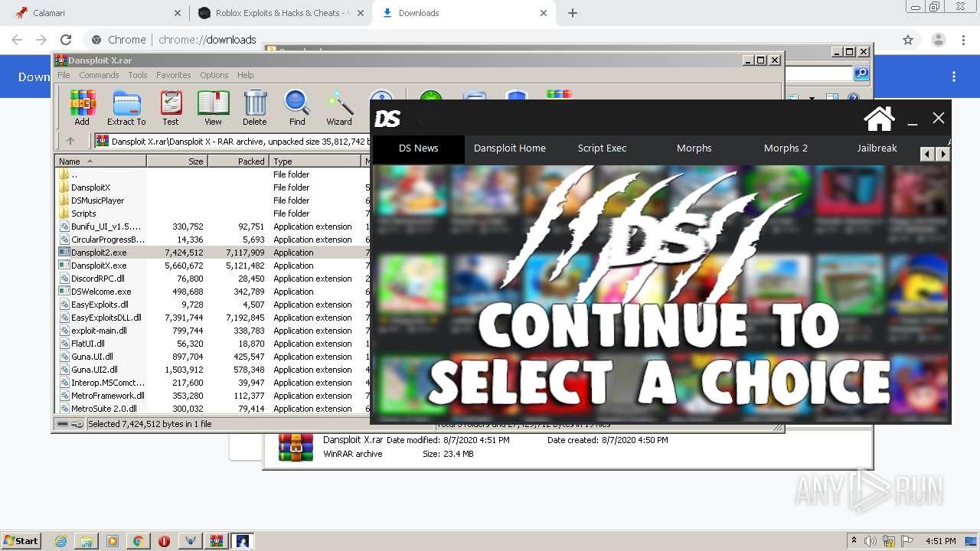Click the Extract To toolbar icon
Image resolution: width=980 pixels, height=551 pixels.
(126, 108)
